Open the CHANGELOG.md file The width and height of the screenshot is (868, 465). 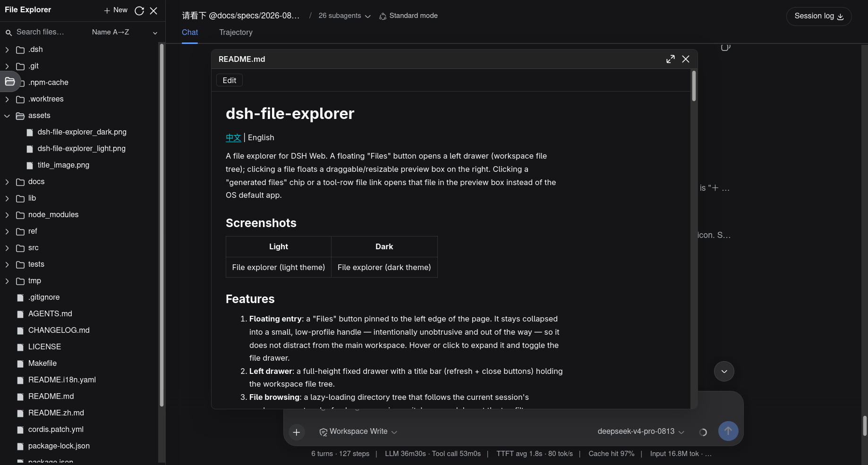[x=59, y=330]
